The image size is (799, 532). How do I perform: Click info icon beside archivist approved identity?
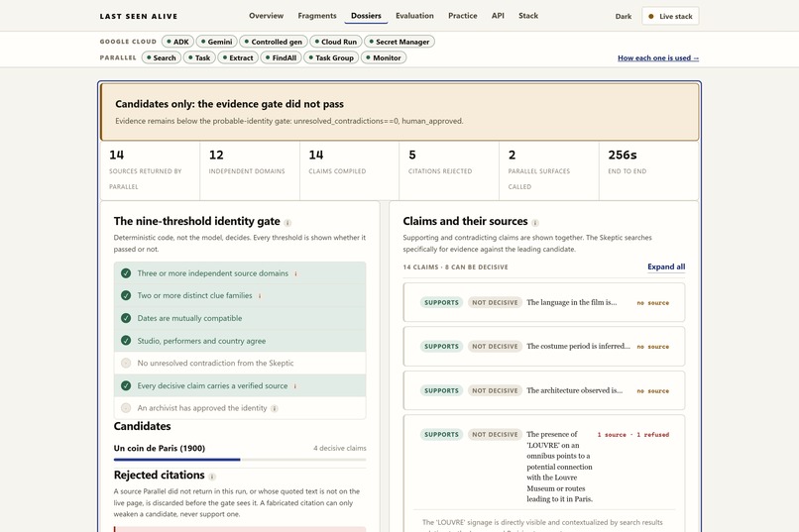click(x=275, y=408)
